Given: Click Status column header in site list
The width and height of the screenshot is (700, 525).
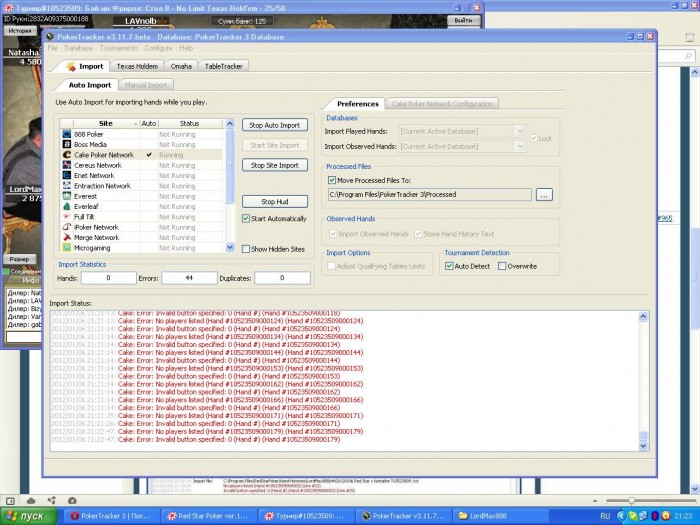Looking at the screenshot, I should coord(189,123).
